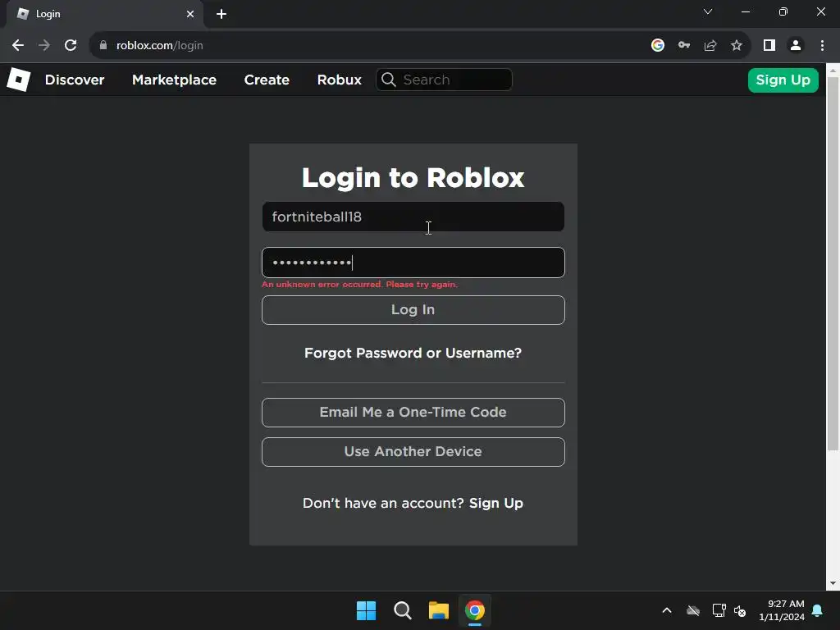Open the network display tray icon
The height and width of the screenshot is (630, 840).
coord(719,610)
